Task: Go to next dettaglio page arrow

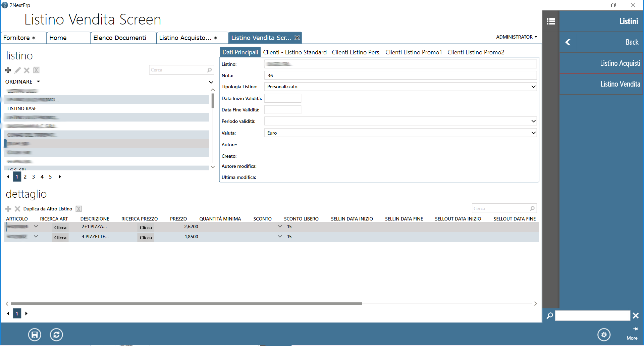Action: point(26,313)
